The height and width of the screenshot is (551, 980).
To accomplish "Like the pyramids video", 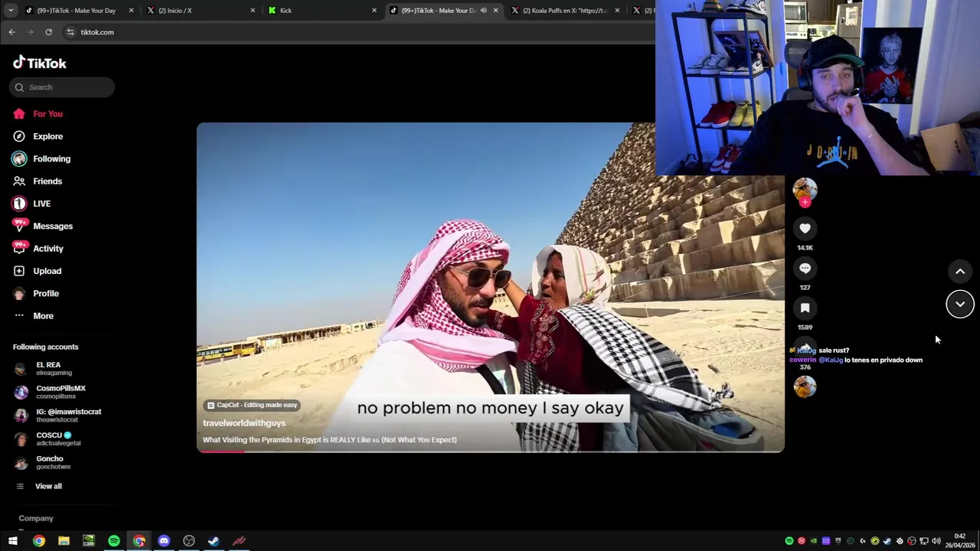I will (805, 228).
